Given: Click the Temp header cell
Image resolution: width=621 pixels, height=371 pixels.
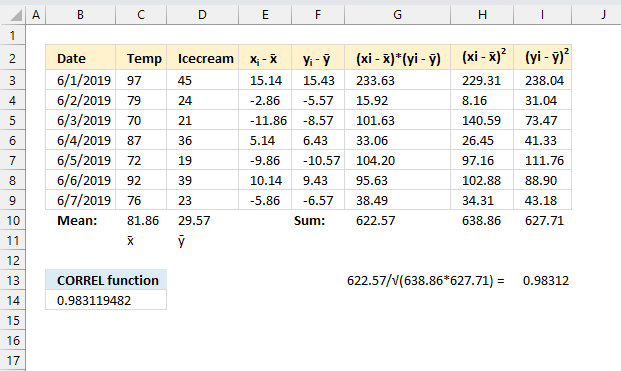Looking at the screenshot, I should click(141, 58).
